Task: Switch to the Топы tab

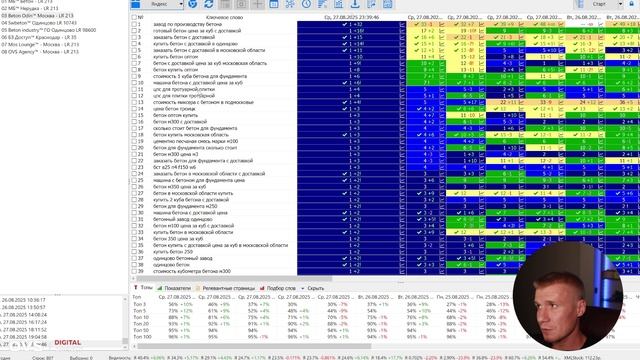Action: [x=143, y=288]
